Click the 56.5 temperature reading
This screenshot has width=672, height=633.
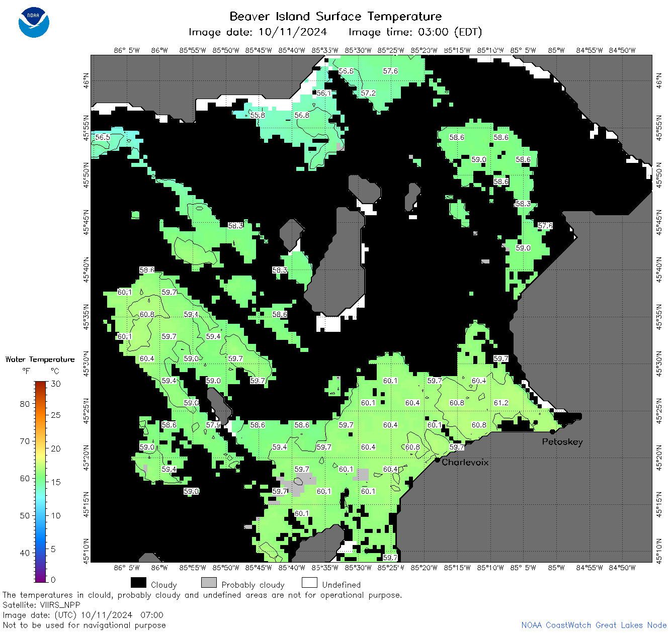pyautogui.click(x=103, y=137)
